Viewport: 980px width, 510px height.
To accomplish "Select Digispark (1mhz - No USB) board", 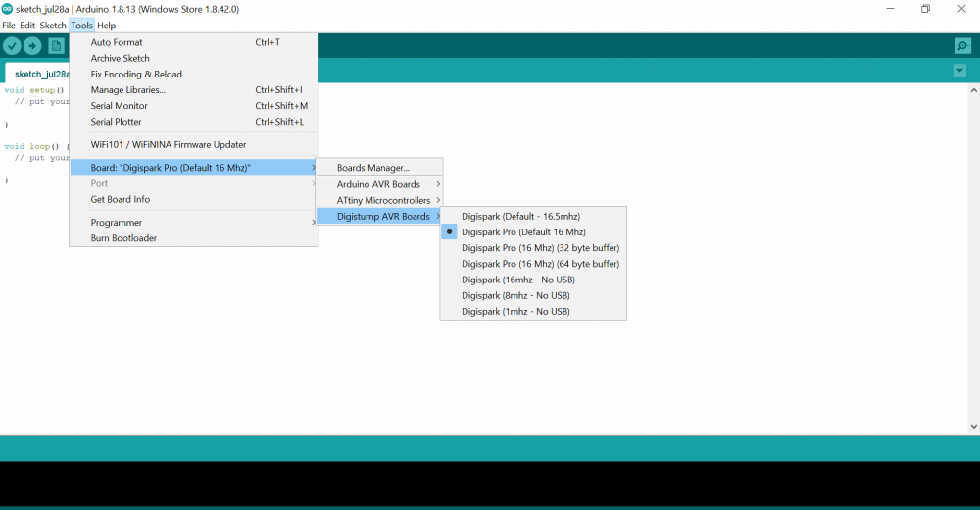I will [533, 312].
